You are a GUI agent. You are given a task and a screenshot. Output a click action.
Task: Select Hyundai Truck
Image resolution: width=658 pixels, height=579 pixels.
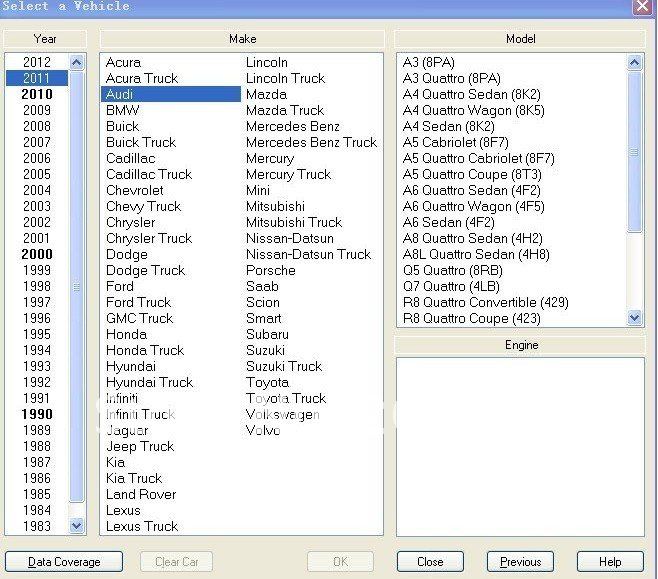coord(149,382)
